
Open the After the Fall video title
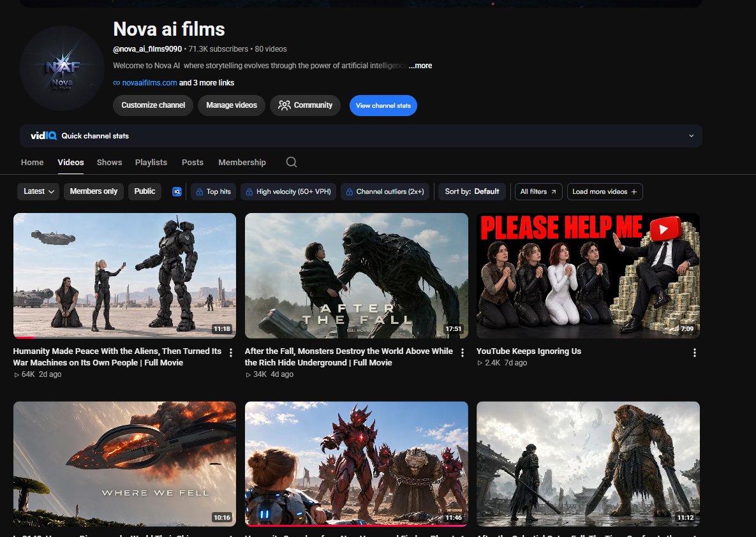coord(348,357)
